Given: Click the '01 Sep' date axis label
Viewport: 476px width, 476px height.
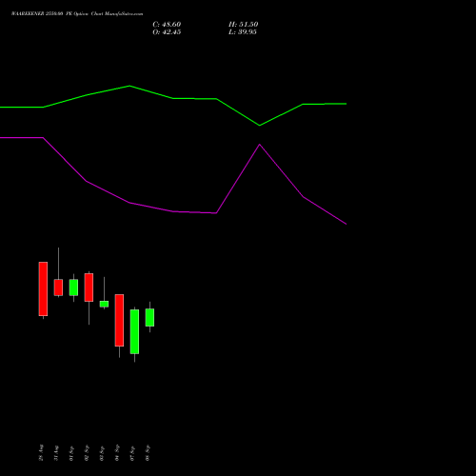Looking at the screenshot, I should [71, 453].
